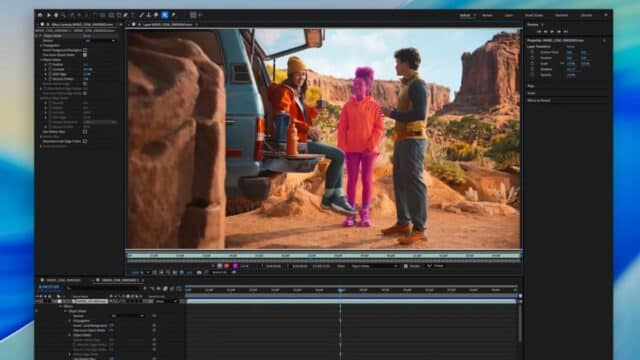Select the Eraser tool

pyautogui.click(x=156, y=15)
